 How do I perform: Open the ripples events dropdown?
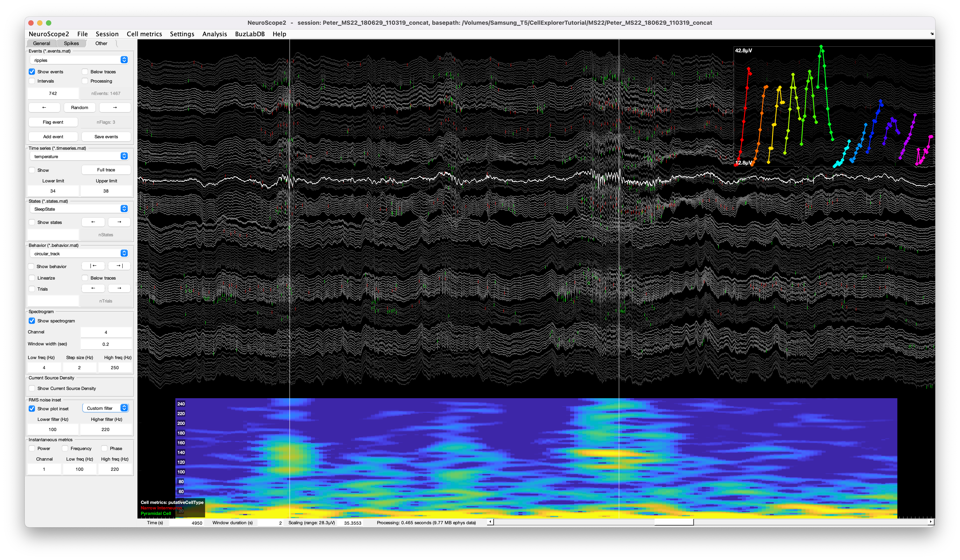79,60
